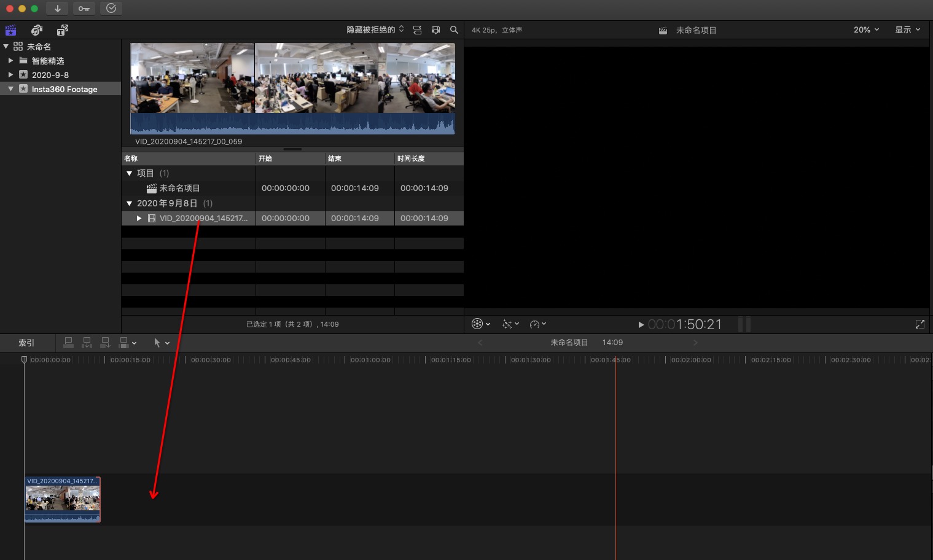933x560 pixels.
Task: Collapse the 项目 group in list
Action: [x=129, y=173]
